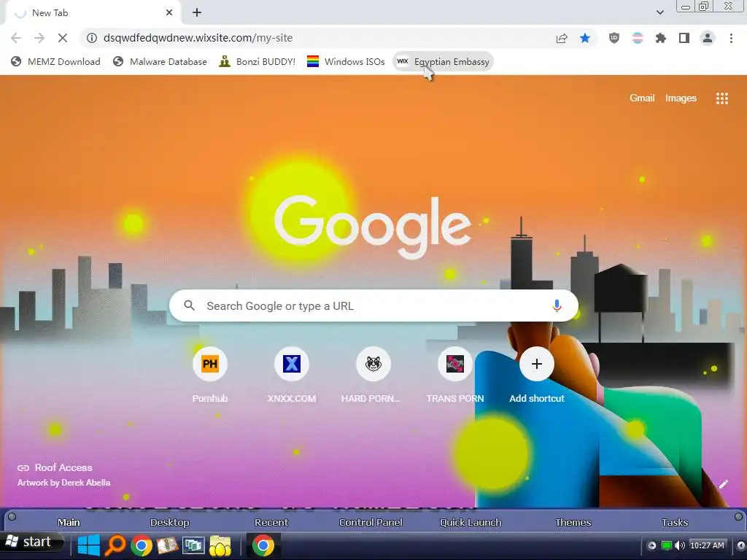Viewport: 747px width, 560px height.
Task: Start voice search with microphone icon
Action: coord(557,306)
